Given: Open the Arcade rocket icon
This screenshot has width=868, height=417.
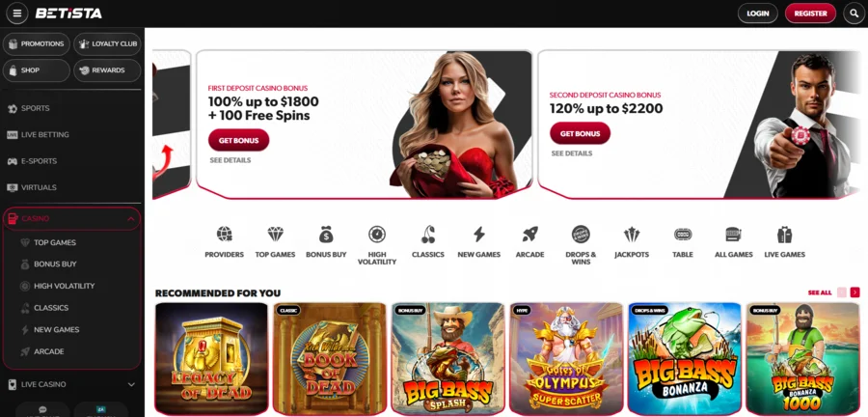Looking at the screenshot, I should (529, 235).
